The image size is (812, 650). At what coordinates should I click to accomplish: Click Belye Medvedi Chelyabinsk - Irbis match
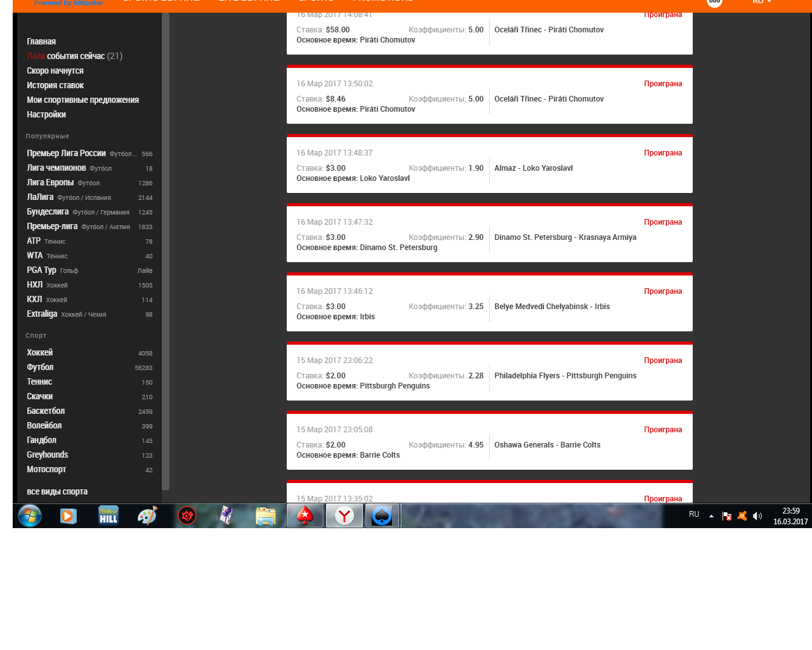pyautogui.click(x=552, y=307)
